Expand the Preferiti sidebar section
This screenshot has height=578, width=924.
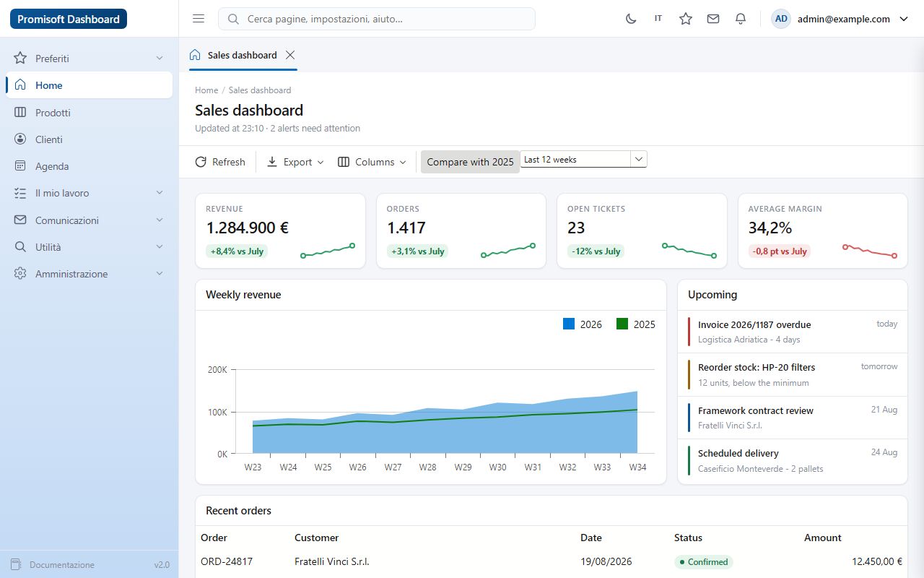coord(89,59)
